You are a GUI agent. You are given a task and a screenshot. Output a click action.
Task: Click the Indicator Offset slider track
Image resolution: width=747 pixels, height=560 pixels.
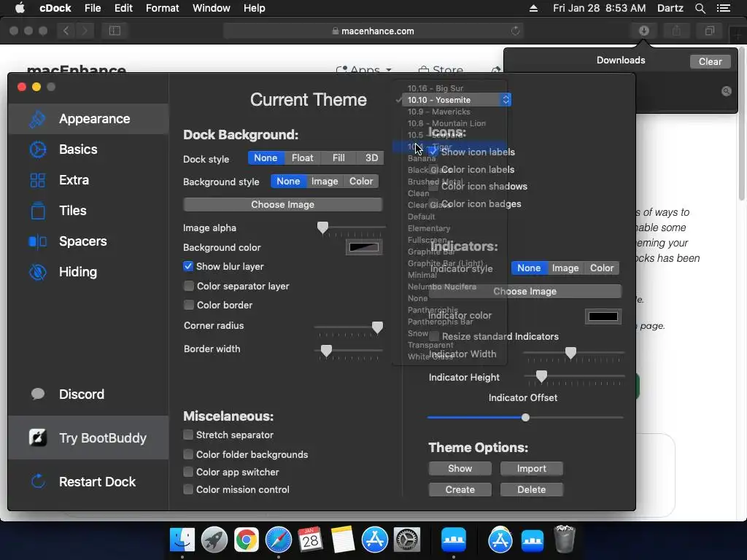(x=525, y=418)
